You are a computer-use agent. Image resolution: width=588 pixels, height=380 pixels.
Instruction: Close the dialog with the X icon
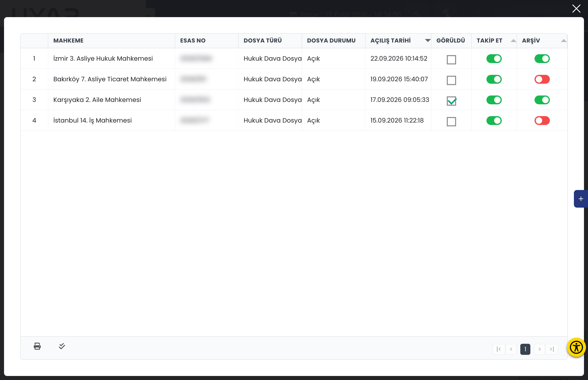(576, 9)
